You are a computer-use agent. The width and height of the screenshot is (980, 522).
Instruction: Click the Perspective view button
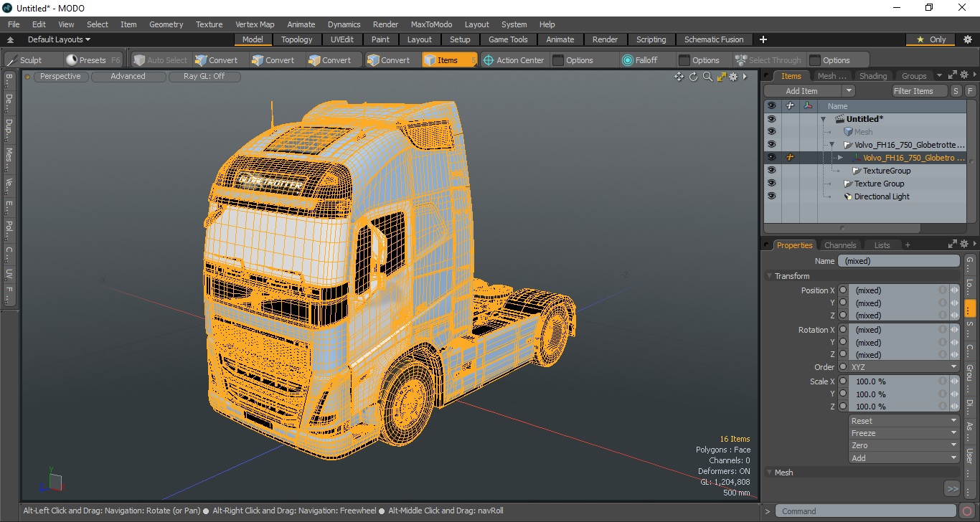(60, 76)
